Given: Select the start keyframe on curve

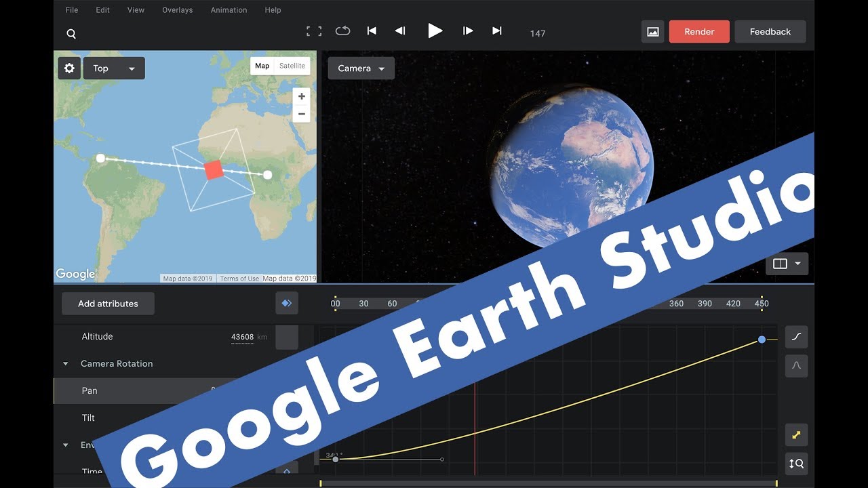Looking at the screenshot, I should point(335,459).
